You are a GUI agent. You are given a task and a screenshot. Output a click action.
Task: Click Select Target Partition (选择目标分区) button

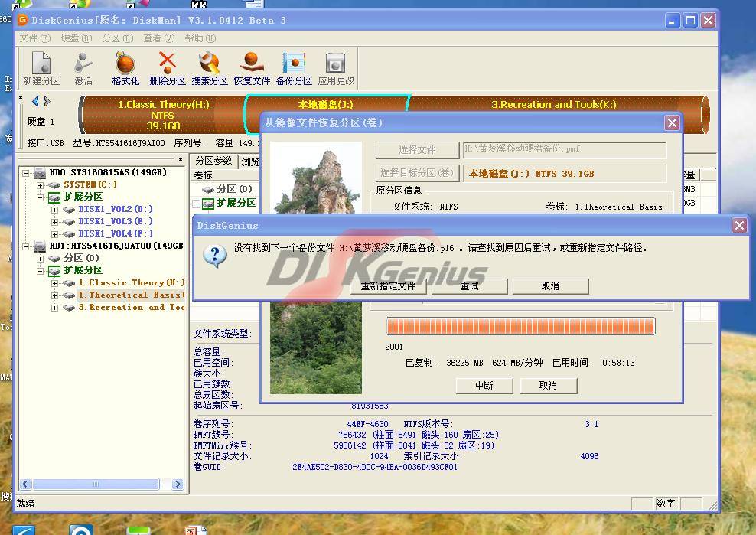[x=417, y=173]
